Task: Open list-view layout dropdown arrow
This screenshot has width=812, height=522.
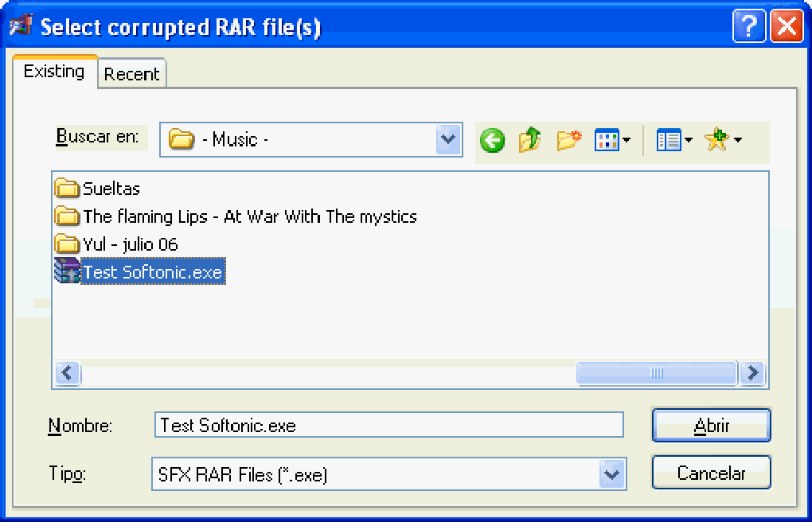Action: [689, 140]
